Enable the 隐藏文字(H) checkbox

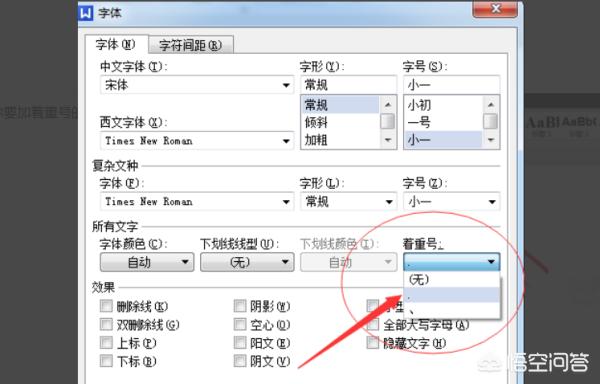point(373,342)
